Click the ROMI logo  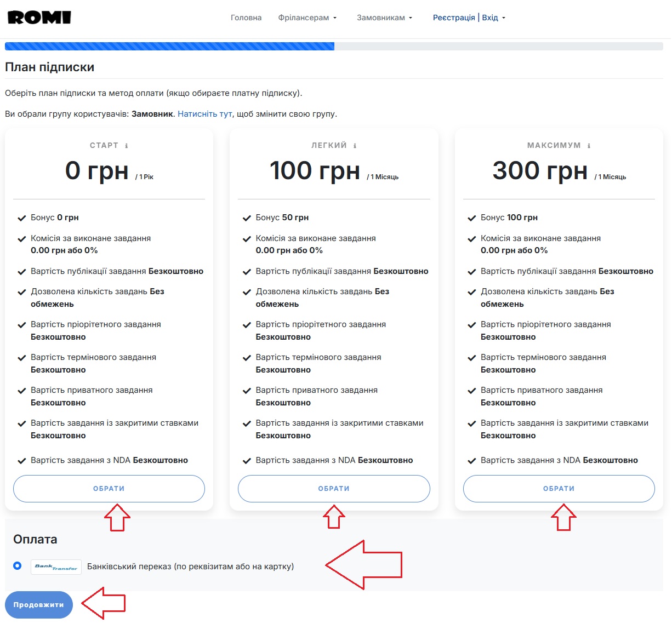(39, 18)
